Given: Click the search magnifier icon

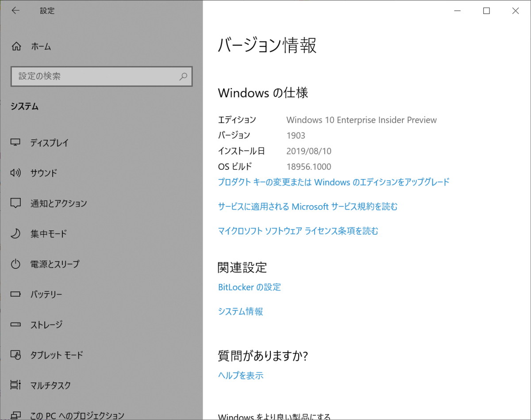Looking at the screenshot, I should 183,76.
